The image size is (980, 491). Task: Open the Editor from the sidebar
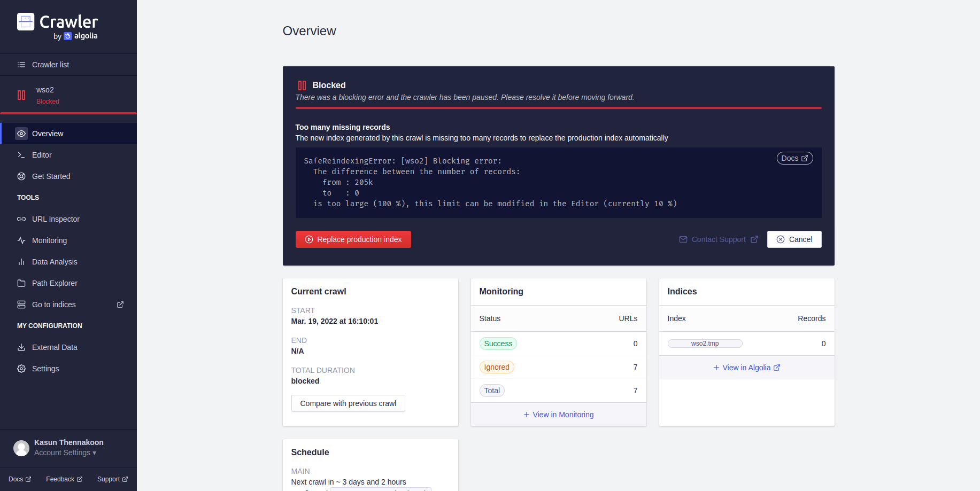(x=42, y=155)
